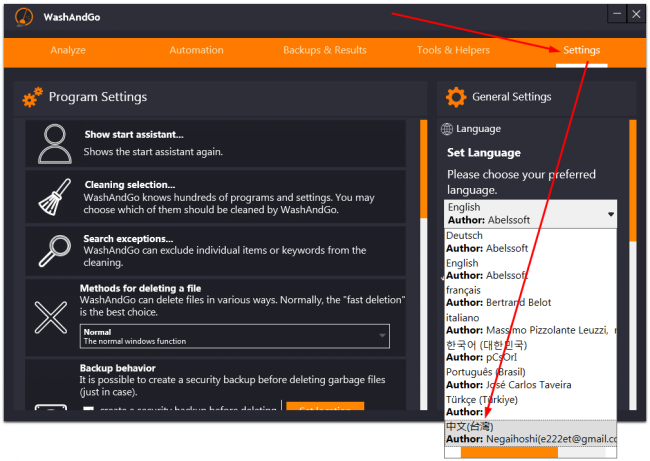
Task: Click the Set Language heading
Action: click(484, 153)
